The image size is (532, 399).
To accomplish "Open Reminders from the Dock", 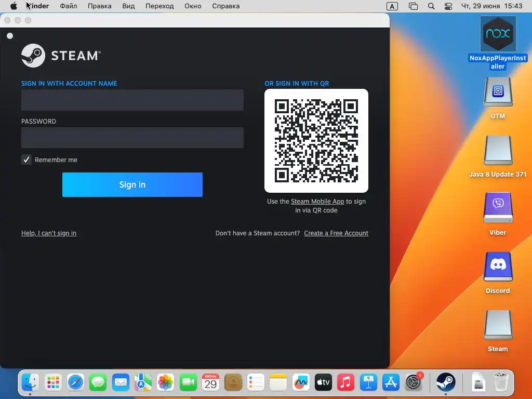I will click(256, 382).
